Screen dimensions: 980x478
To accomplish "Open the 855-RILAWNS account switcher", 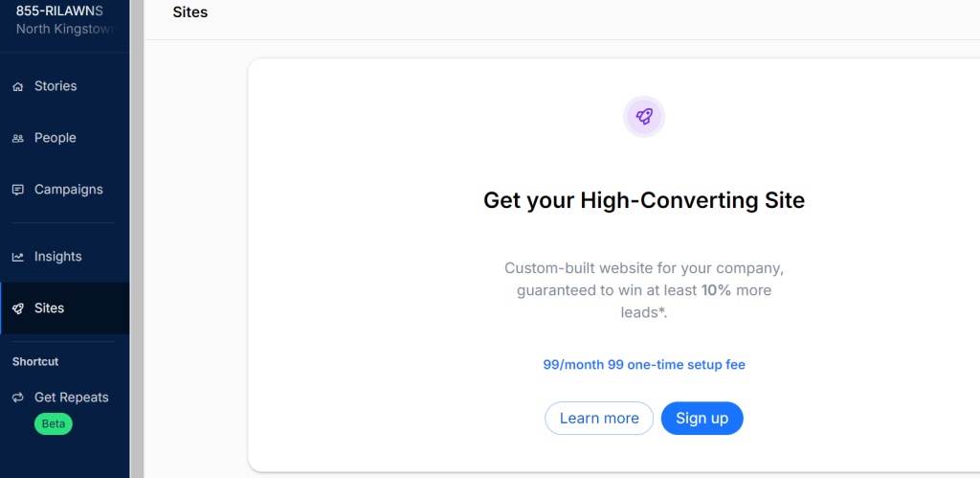I will 59,11.
